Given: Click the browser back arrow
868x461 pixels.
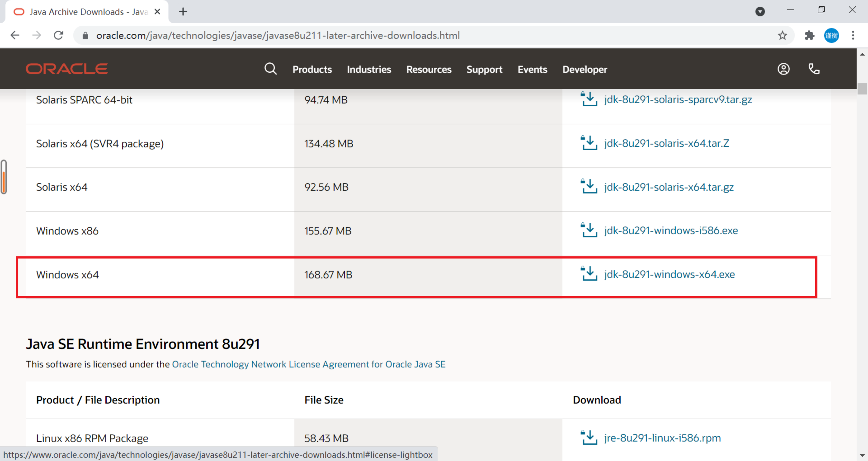Looking at the screenshot, I should [x=15, y=35].
